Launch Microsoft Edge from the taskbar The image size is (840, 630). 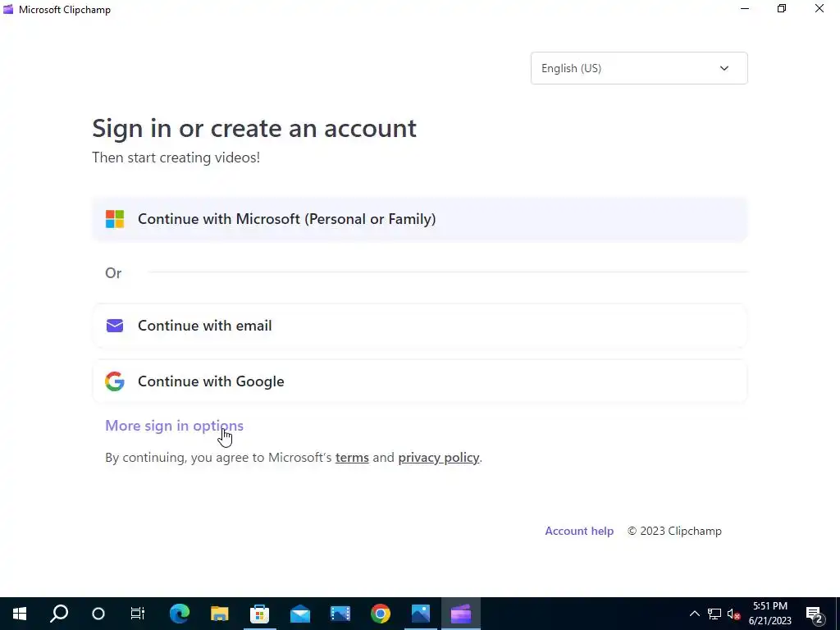(180, 614)
